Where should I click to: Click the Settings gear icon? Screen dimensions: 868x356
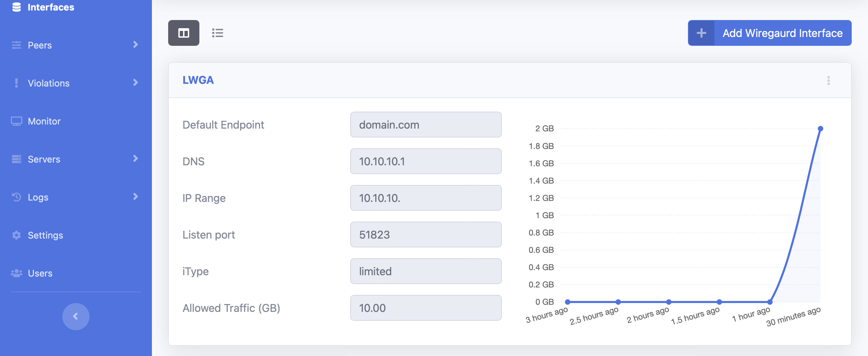(x=16, y=235)
